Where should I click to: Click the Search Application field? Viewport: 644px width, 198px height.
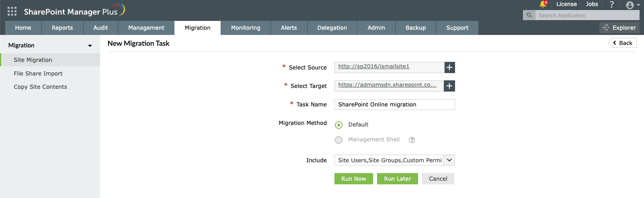[587, 15]
